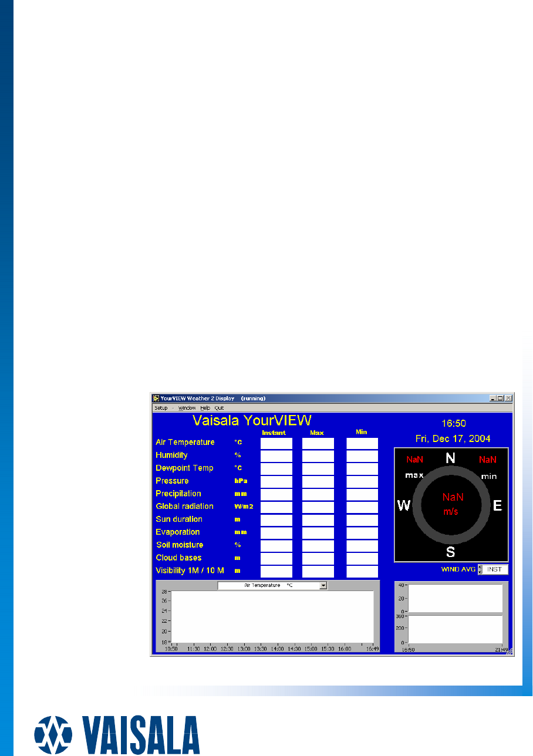This screenshot has height=756, width=533.
Task: Select the Precipitation Instant value box
Action: pyautogui.click(x=276, y=495)
